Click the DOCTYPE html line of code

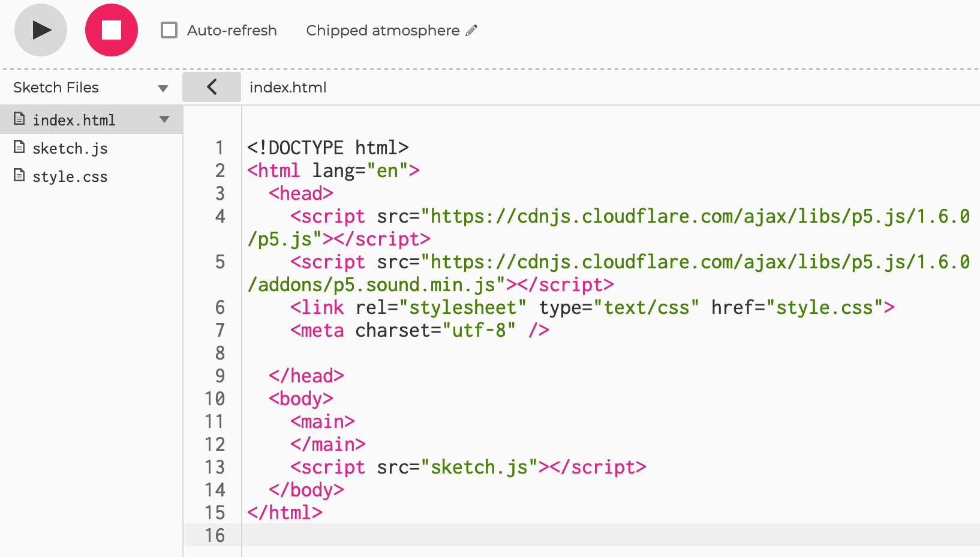click(328, 148)
